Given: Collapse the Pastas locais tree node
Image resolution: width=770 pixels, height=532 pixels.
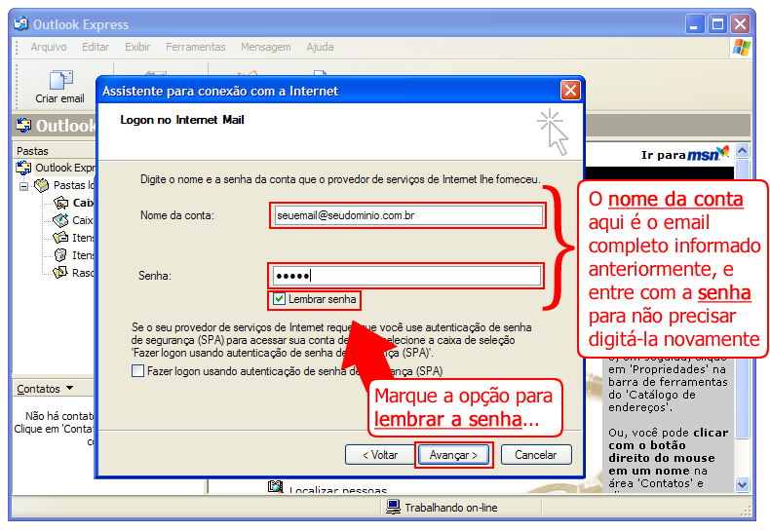Looking at the screenshot, I should click(23, 186).
